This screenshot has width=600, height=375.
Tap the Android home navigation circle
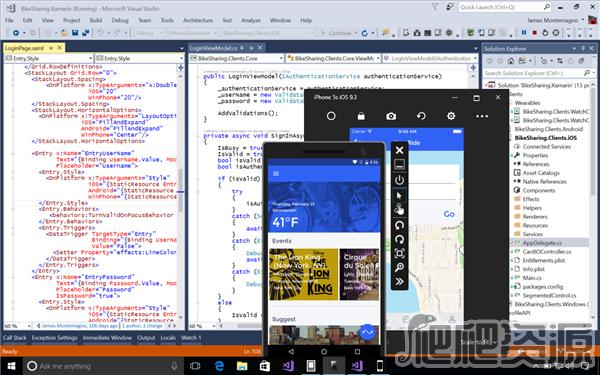click(x=324, y=351)
